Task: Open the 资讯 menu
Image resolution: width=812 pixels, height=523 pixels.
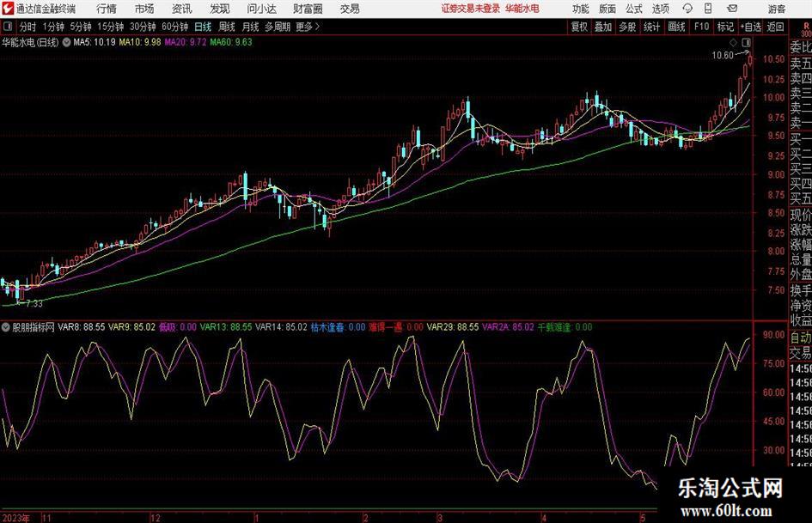Action: pos(182,9)
